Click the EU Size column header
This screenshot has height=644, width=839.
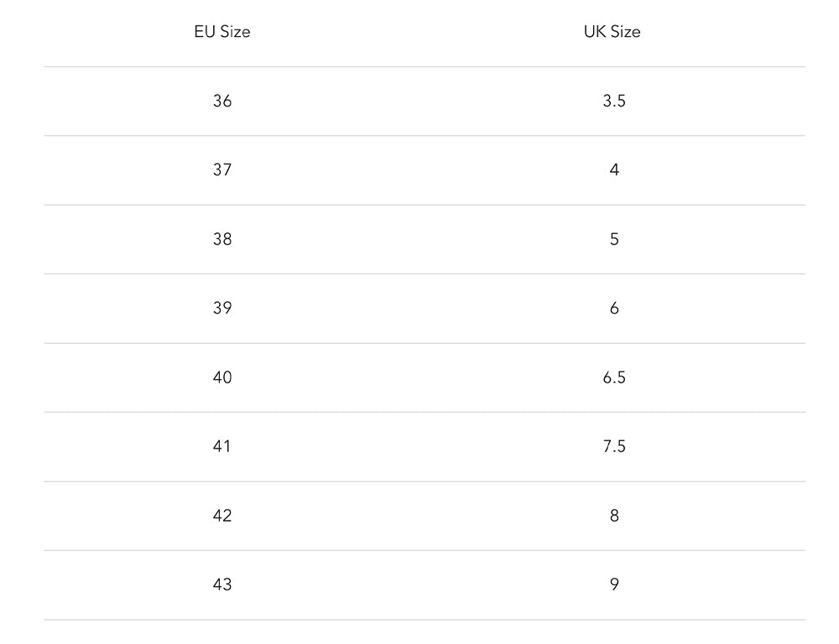pos(222,32)
